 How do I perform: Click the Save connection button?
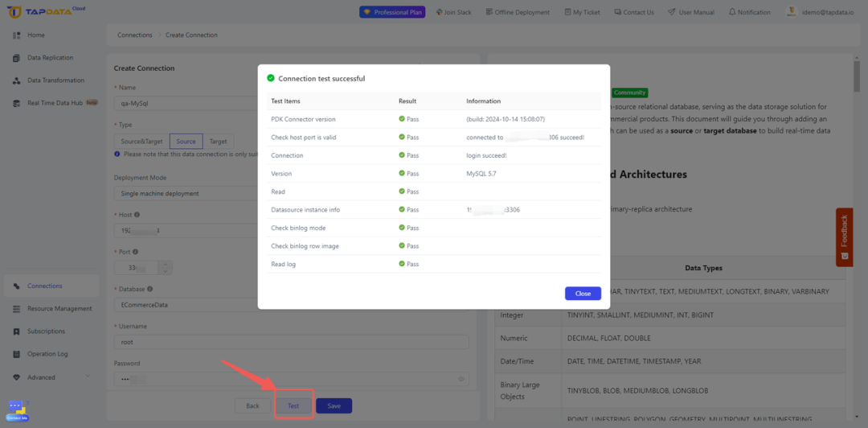click(334, 405)
